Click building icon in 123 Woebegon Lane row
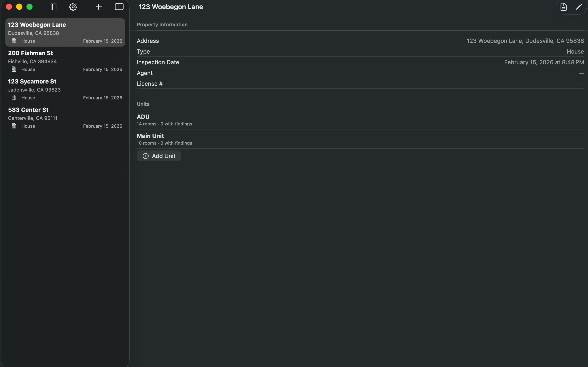This screenshot has width=588, height=367. tap(14, 41)
